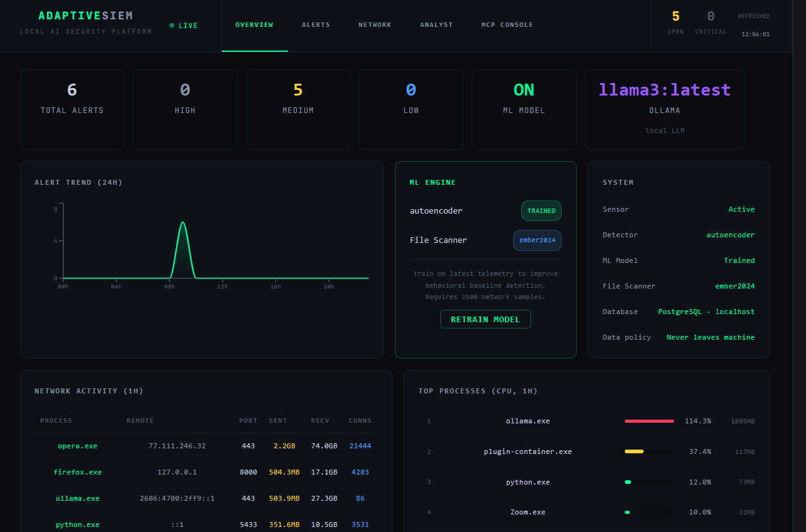Open opera.exe in network activity
Screen dimensions: 806x532
tap(77, 446)
